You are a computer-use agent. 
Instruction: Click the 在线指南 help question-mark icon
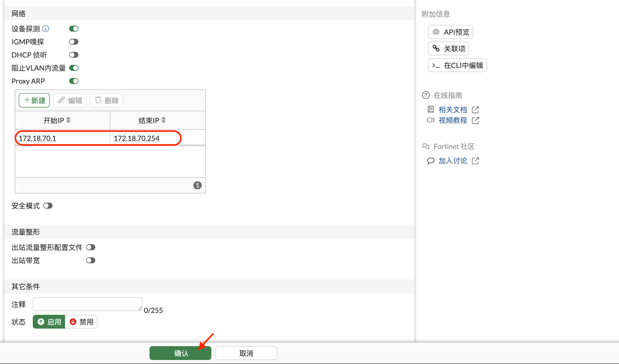426,95
